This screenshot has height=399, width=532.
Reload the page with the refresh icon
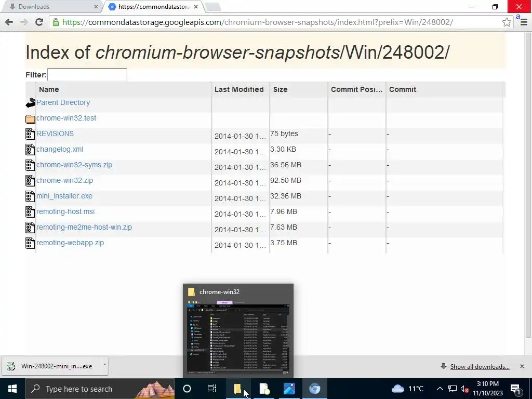click(x=39, y=22)
